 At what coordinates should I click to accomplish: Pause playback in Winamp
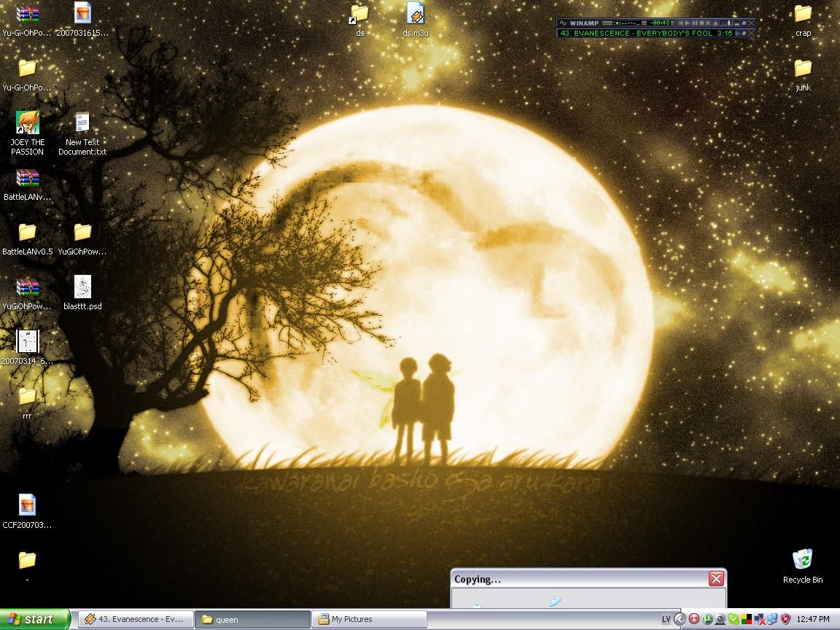[x=695, y=23]
